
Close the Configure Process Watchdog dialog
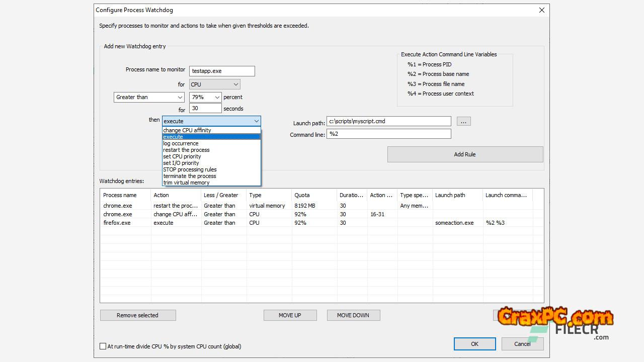coord(541,10)
